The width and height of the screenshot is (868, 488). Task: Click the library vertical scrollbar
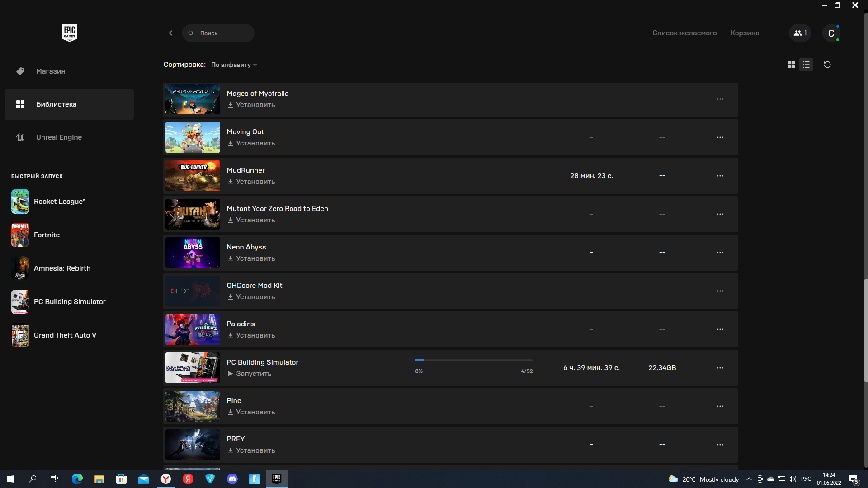click(866, 331)
